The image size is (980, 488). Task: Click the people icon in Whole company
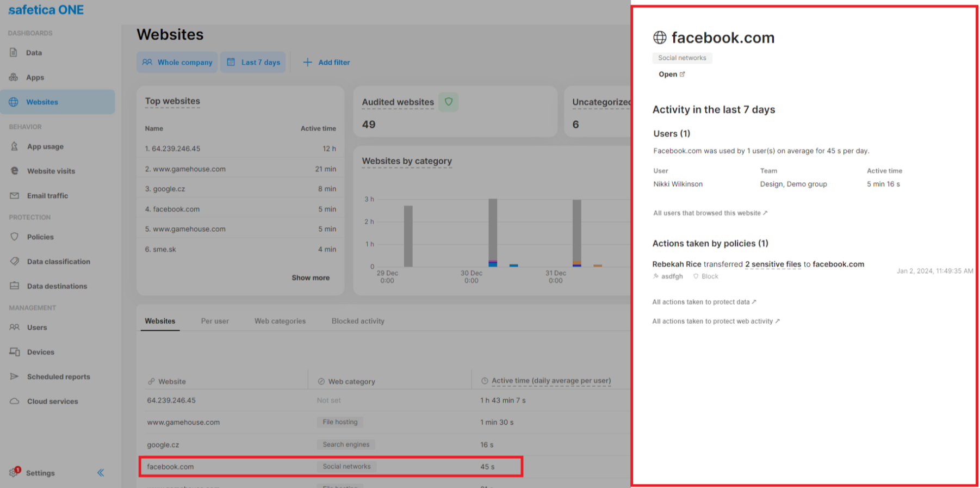(x=147, y=62)
